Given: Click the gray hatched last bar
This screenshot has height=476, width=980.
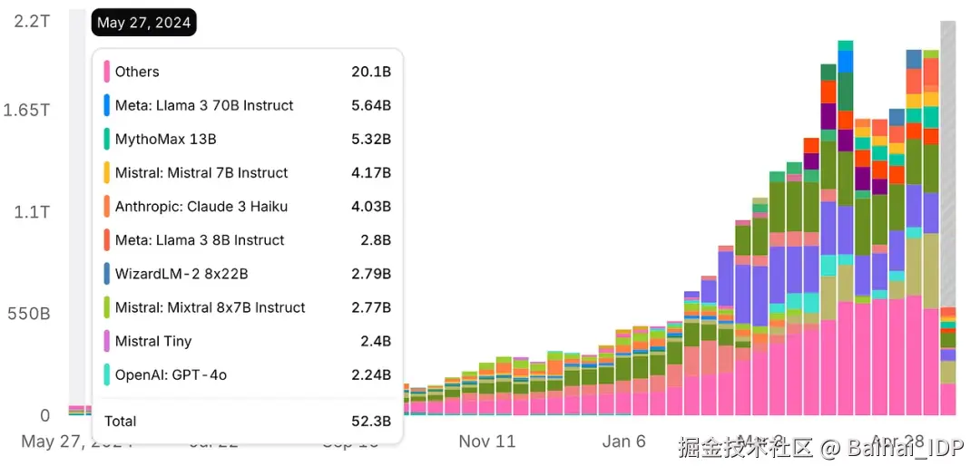Looking at the screenshot, I should (948, 164).
